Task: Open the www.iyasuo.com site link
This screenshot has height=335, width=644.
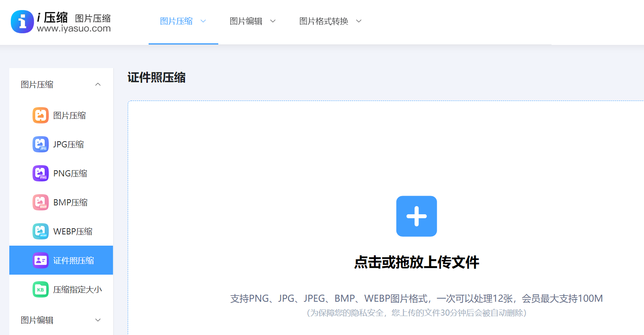Action: [x=74, y=29]
